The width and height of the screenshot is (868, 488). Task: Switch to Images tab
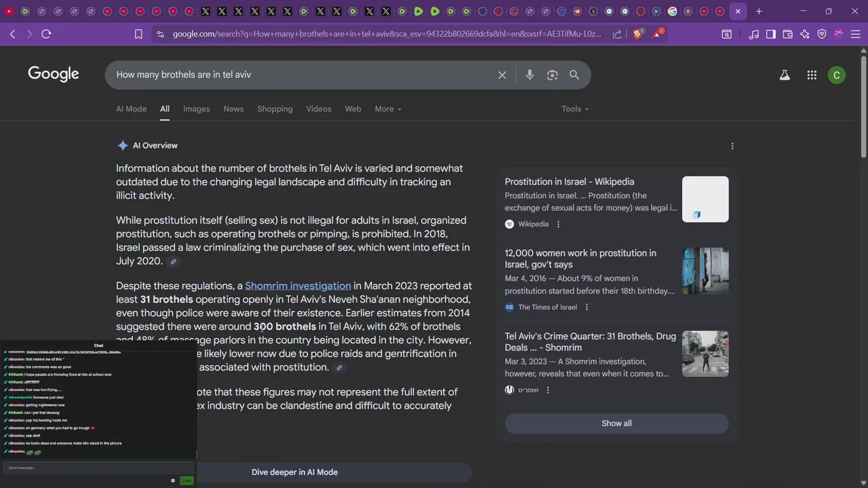pos(197,109)
